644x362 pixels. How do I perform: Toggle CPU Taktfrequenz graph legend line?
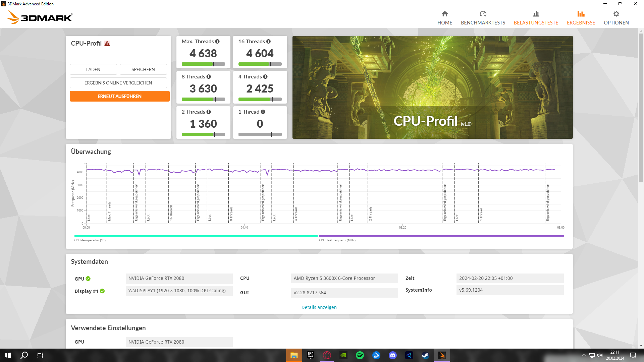click(441, 236)
